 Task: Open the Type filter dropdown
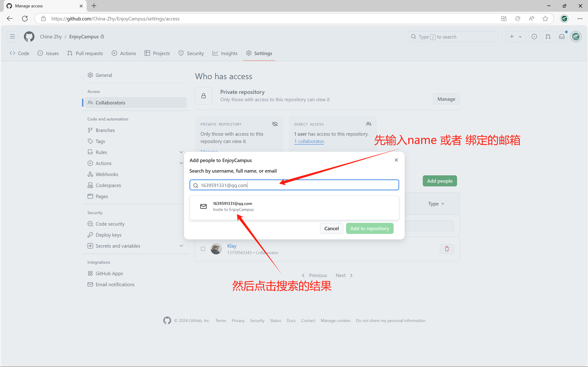click(436, 204)
